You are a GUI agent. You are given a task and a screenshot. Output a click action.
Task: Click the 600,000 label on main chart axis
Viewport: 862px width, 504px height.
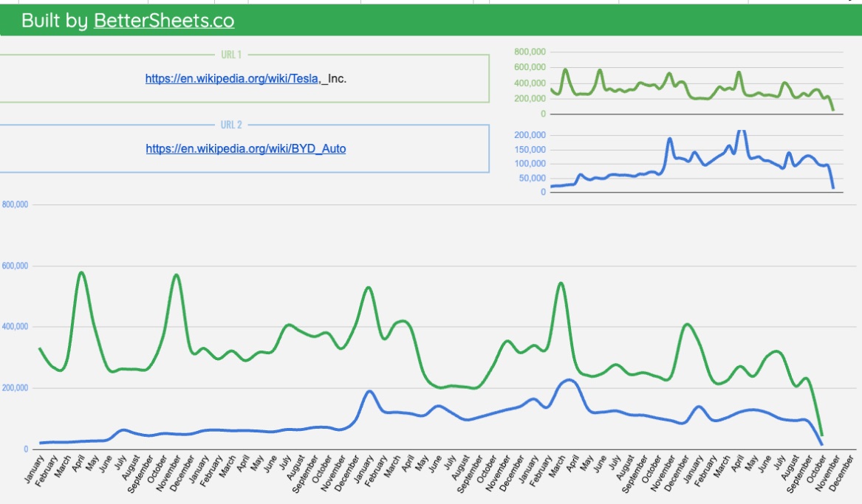point(15,266)
